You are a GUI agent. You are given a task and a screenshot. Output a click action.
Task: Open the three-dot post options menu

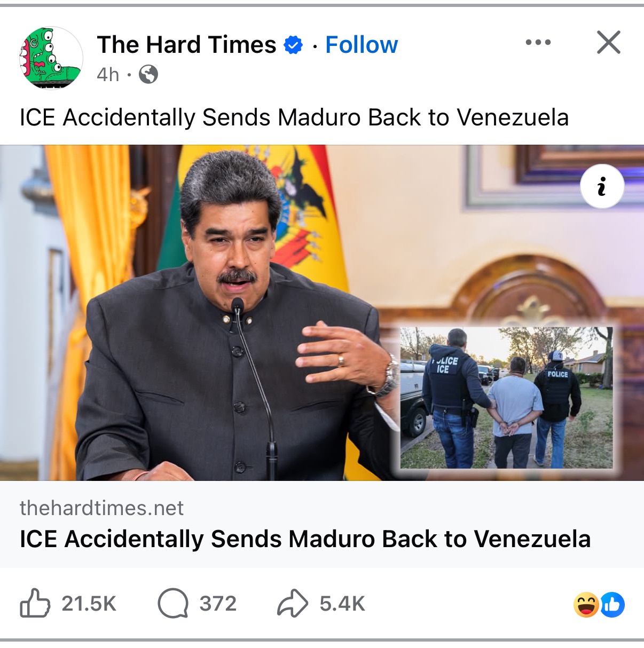pos(538,42)
